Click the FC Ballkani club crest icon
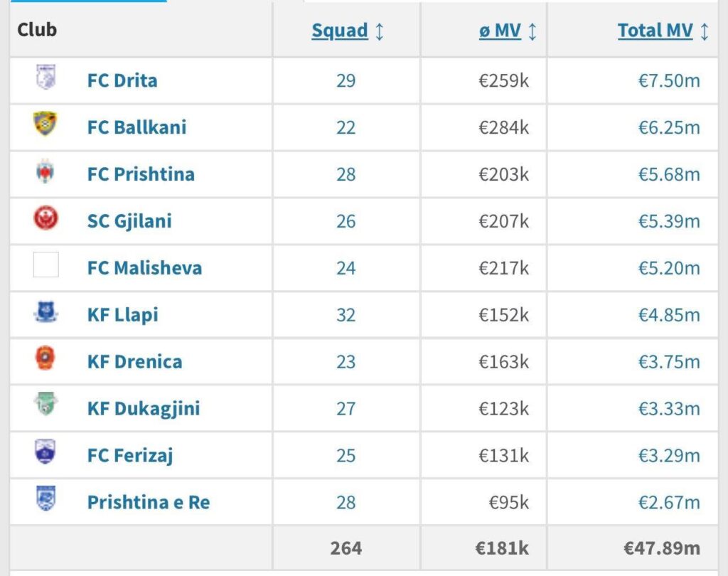The width and height of the screenshot is (728, 576). click(x=45, y=124)
